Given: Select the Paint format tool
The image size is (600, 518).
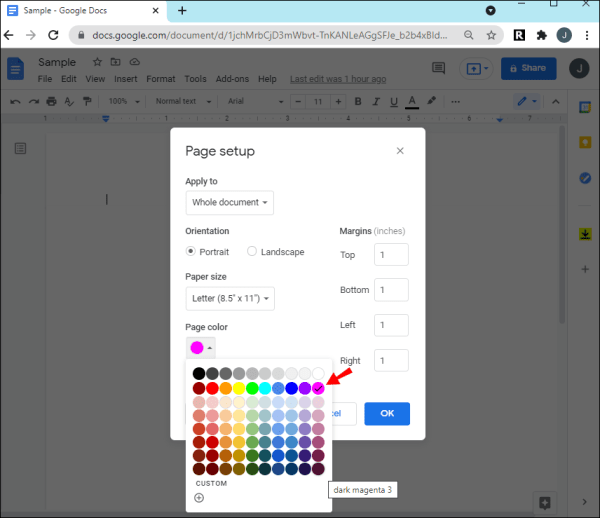Looking at the screenshot, I should pyautogui.click(x=87, y=101).
